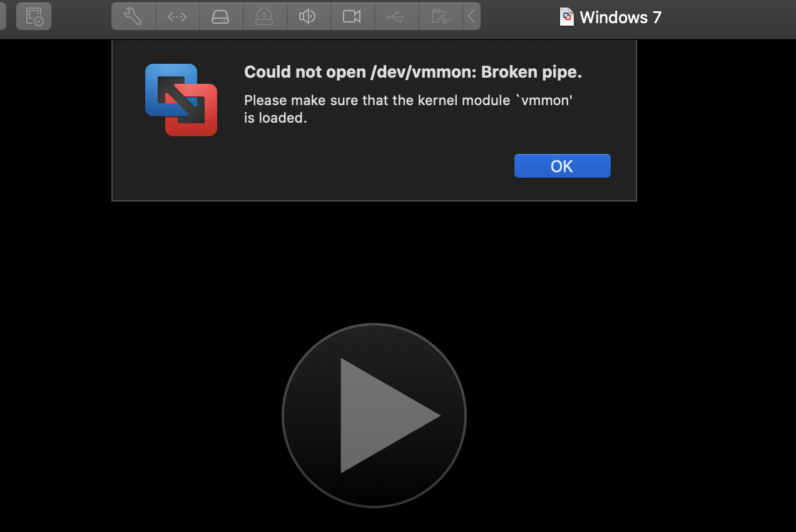Click empty title bar right of Windows 7

point(729,17)
